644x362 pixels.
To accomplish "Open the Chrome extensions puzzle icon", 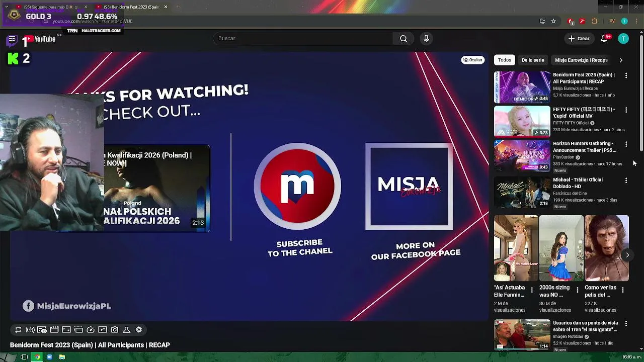I will (595, 21).
